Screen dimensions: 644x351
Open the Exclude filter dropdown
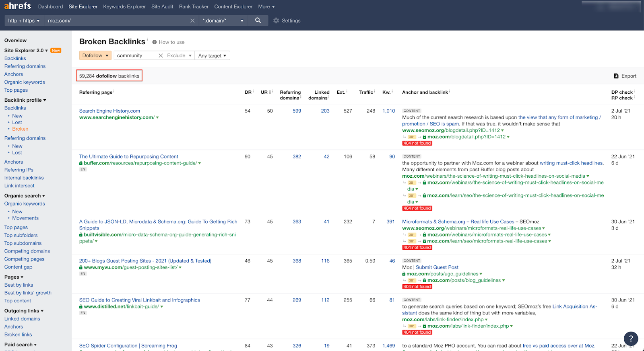[x=180, y=55]
